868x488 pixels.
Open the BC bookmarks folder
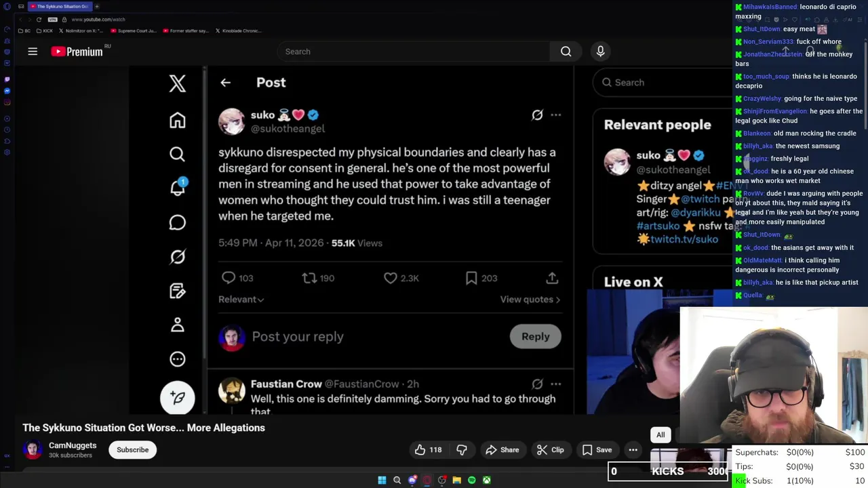pos(23,30)
